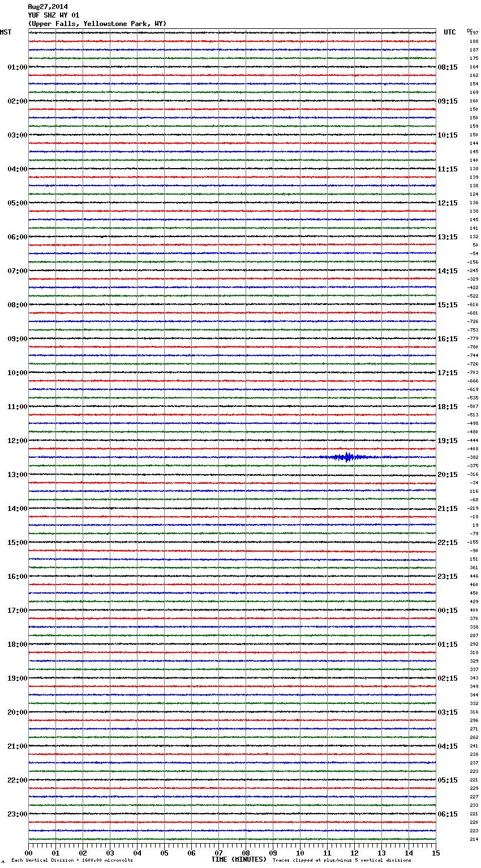Viewport: 481px width, 868px height.
Task: Click the 22:00 MST time label
Action: (x=18, y=780)
